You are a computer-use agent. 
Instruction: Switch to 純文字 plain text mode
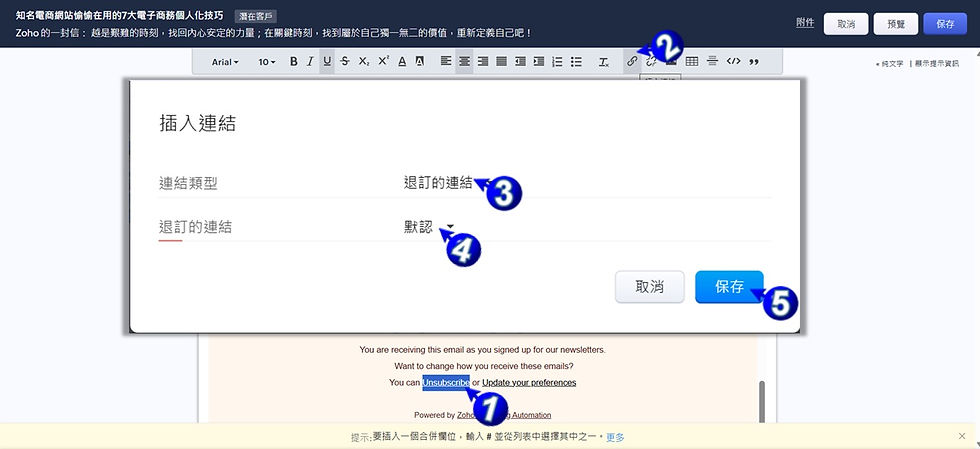(892, 63)
